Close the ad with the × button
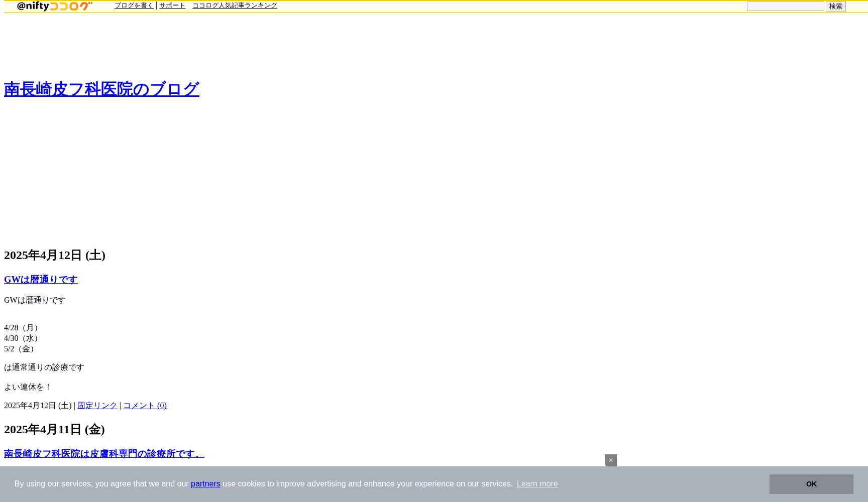868x502 pixels. tap(610, 460)
